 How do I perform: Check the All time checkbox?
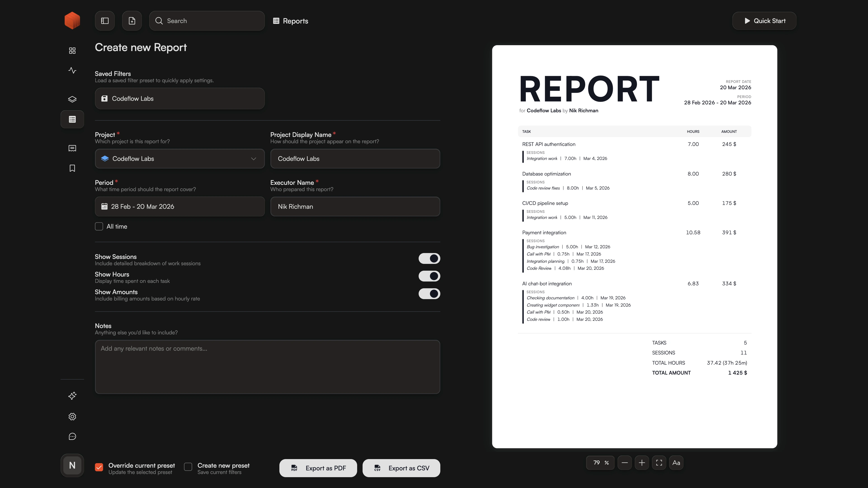pos(99,226)
